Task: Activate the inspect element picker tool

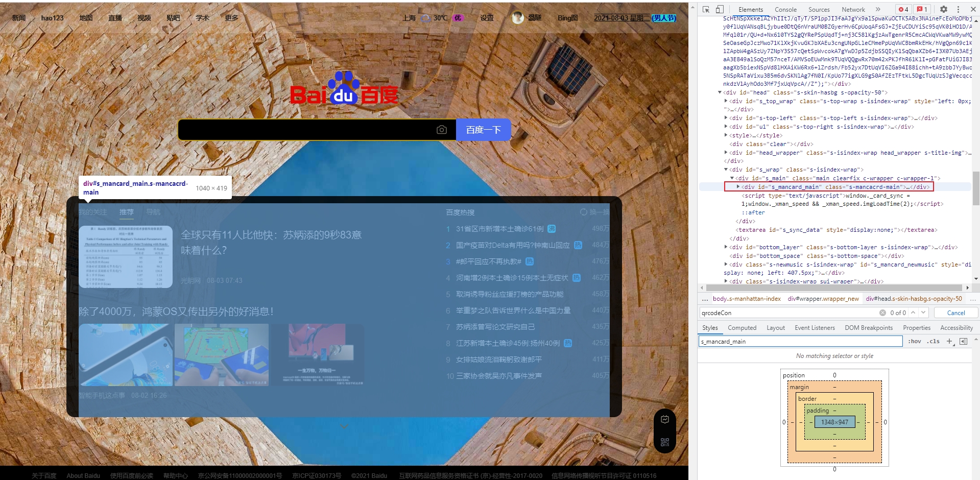Action: click(x=706, y=9)
